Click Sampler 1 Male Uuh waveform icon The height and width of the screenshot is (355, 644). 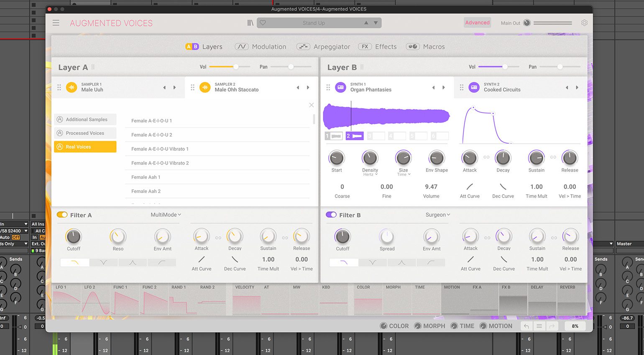tap(72, 87)
